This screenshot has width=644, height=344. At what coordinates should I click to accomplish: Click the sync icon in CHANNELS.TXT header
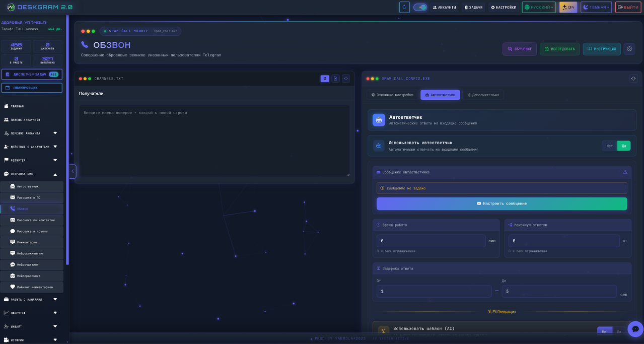(x=346, y=79)
